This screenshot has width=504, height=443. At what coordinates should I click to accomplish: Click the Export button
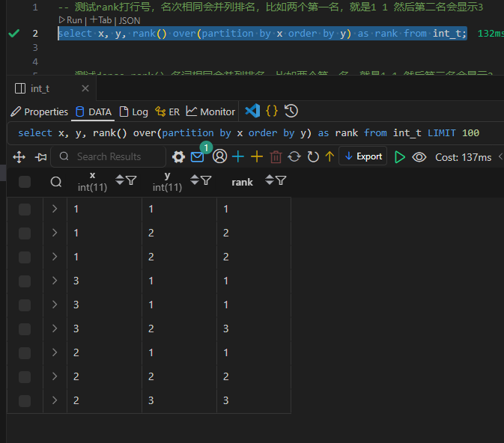click(363, 156)
